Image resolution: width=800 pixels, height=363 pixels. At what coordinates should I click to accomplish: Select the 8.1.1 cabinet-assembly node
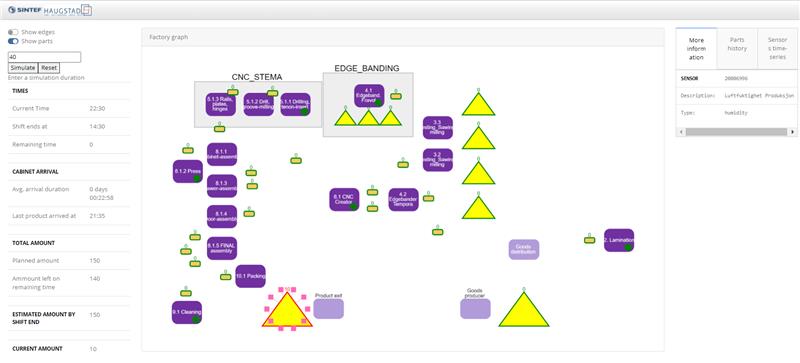221,154
